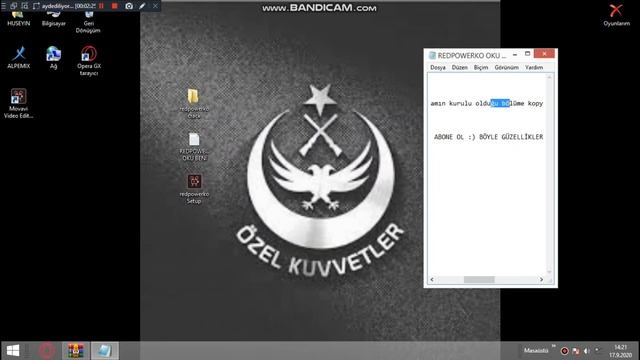Click the Notepad vertical scroll-up arrow

(x=549, y=77)
